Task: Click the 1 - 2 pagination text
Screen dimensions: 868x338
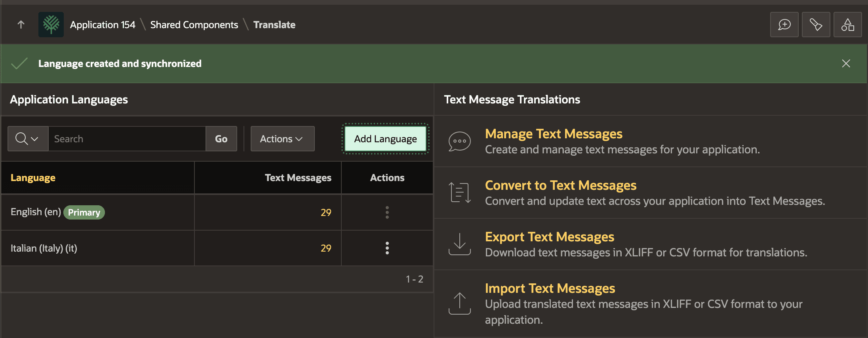Action: [414, 279]
